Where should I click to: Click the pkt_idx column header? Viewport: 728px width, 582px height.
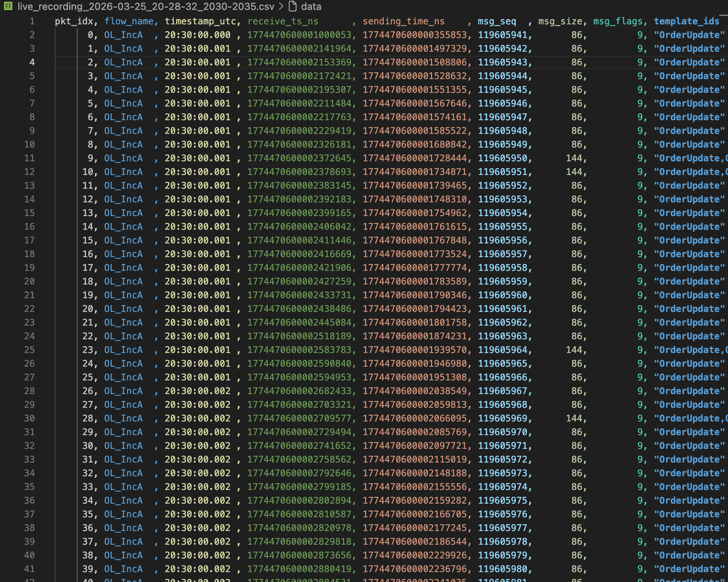[74, 21]
